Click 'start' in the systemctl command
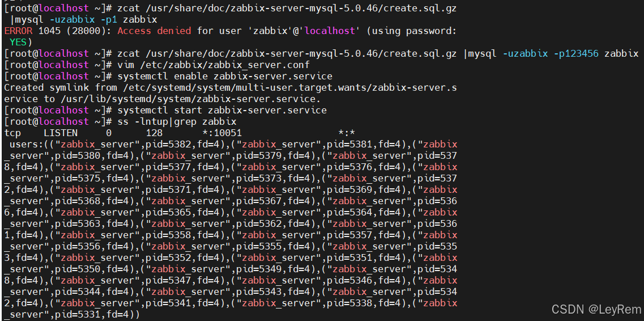The width and height of the screenshot is (644, 321). (188, 110)
